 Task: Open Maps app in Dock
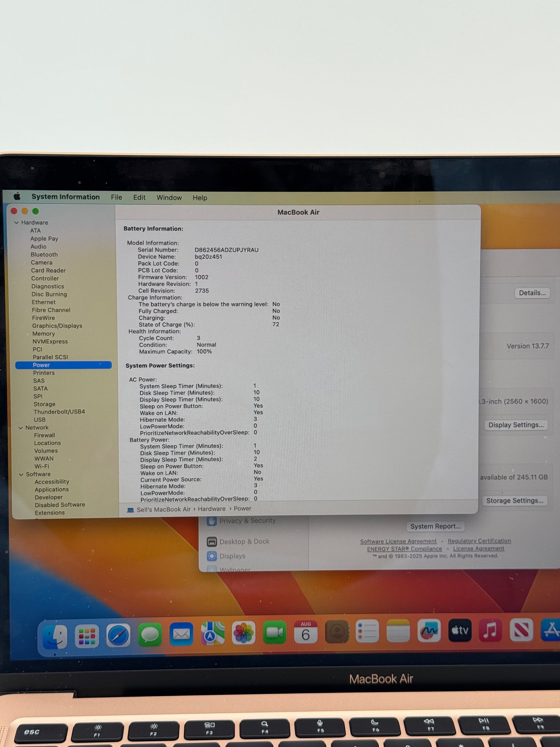(212, 633)
